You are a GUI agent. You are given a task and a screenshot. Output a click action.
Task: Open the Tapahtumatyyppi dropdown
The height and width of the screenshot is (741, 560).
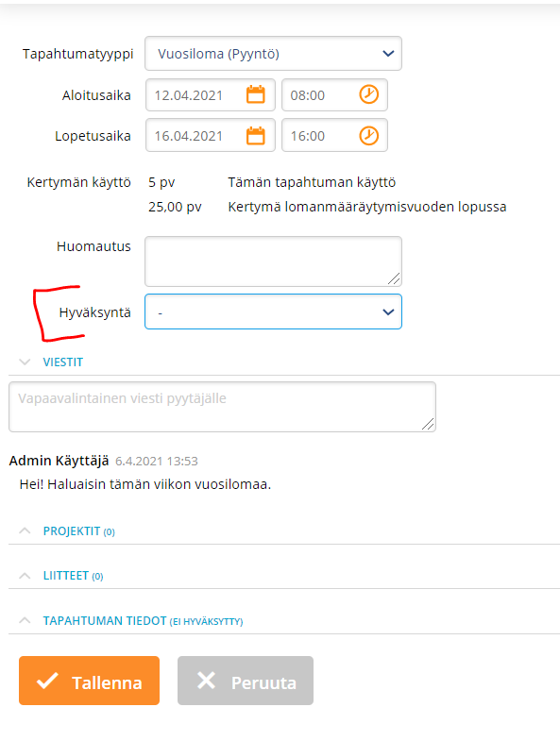(x=273, y=54)
